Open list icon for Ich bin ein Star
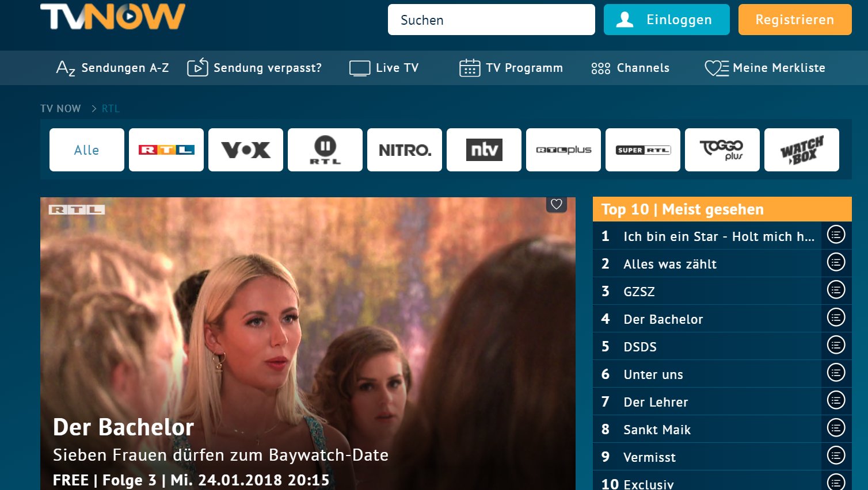The height and width of the screenshot is (490, 868). [836, 235]
